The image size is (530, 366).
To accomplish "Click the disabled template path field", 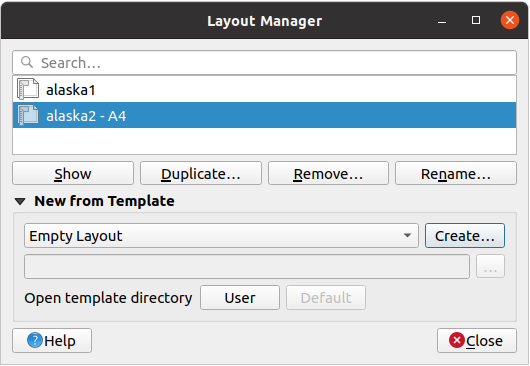I will (247, 267).
